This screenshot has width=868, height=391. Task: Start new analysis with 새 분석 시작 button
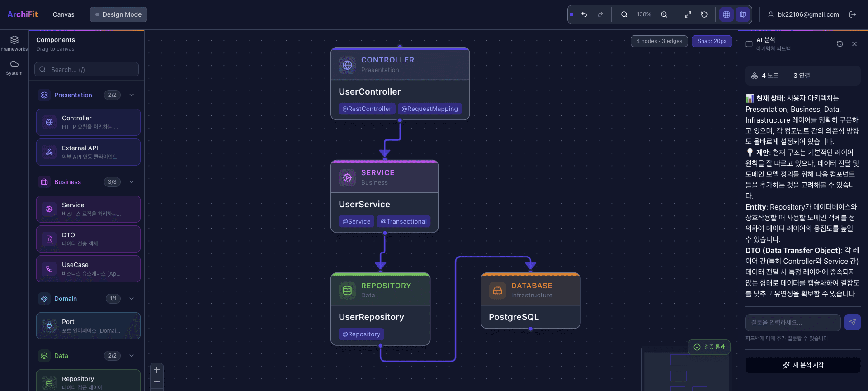[803, 365]
